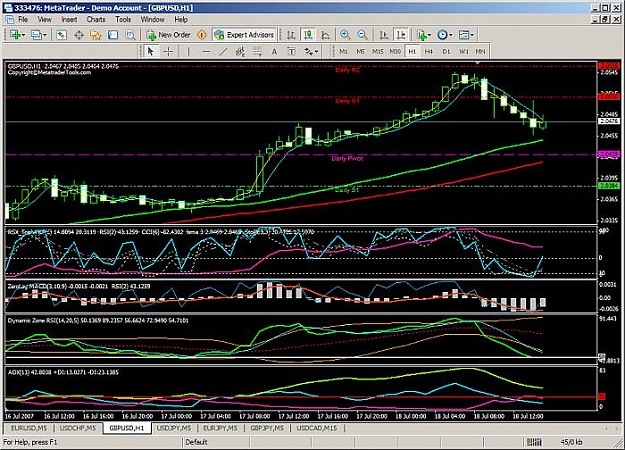The image size is (625, 450).
Task: Open the File menu
Action: (x=23, y=20)
